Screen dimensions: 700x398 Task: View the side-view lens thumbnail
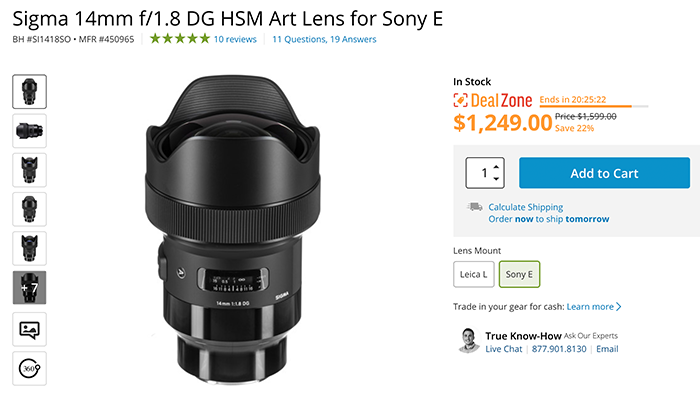[29, 131]
